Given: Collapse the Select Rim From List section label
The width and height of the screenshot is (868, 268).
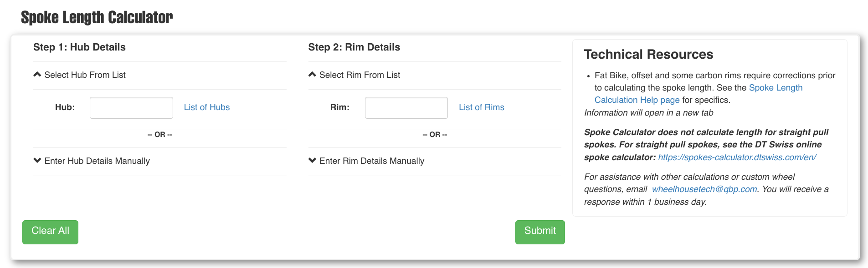Looking at the screenshot, I should 360,75.
